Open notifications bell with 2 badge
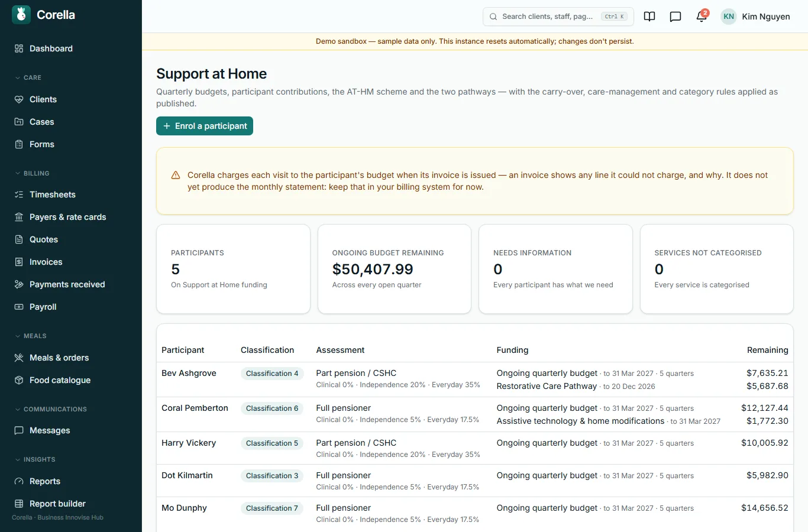The image size is (808, 532). [702, 17]
